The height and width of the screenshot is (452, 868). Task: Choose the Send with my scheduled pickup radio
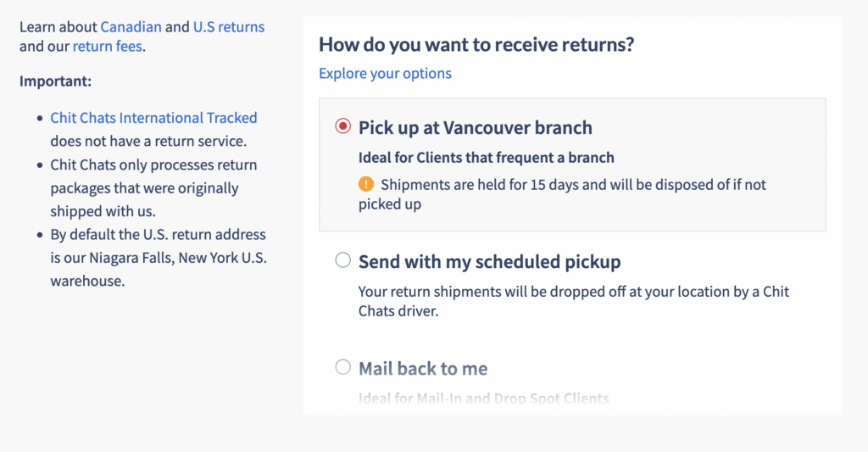(x=343, y=259)
